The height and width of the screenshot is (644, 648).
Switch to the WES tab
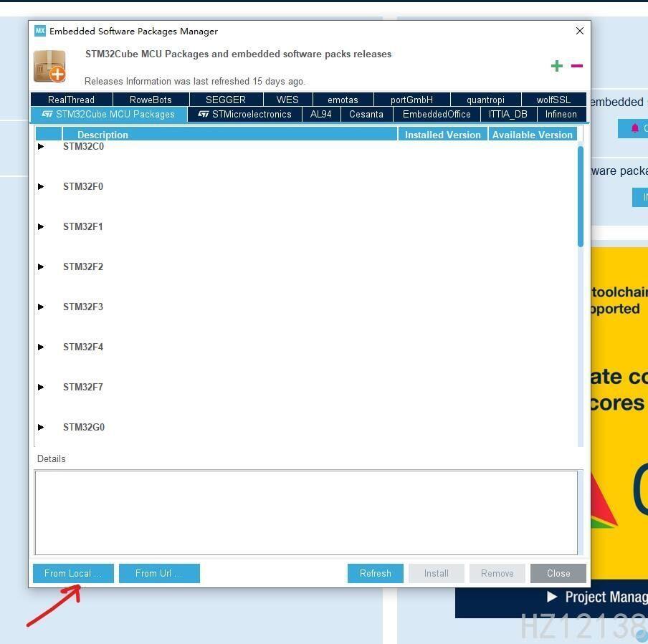(x=287, y=100)
